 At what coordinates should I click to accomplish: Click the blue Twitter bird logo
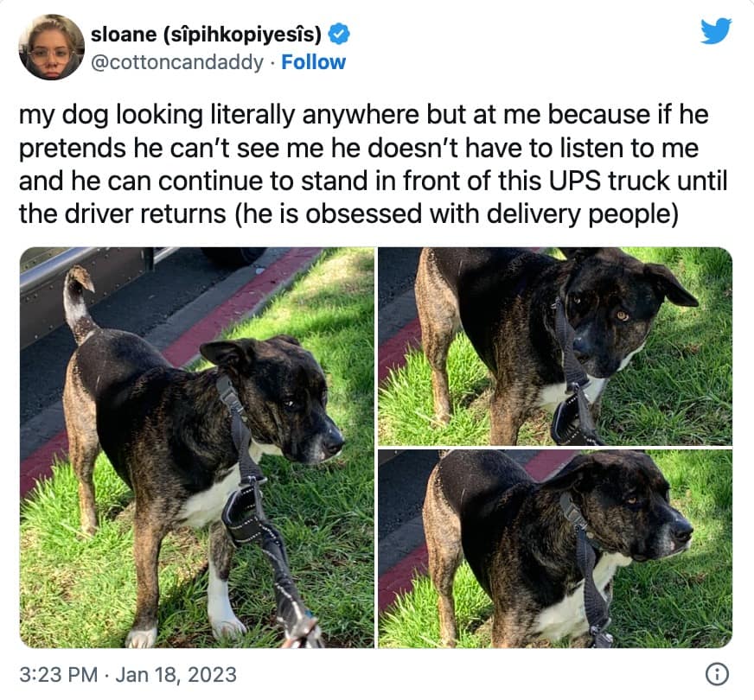716,31
